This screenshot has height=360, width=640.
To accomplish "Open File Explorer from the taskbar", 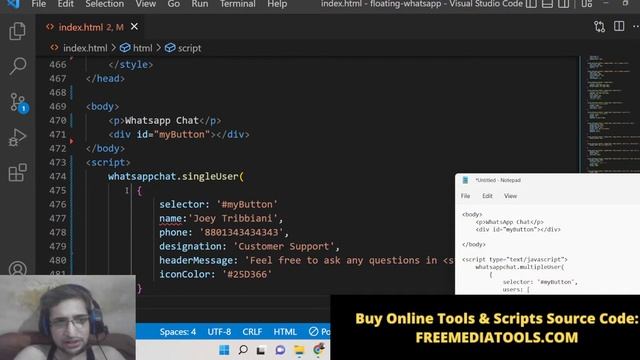I will 299,351.
